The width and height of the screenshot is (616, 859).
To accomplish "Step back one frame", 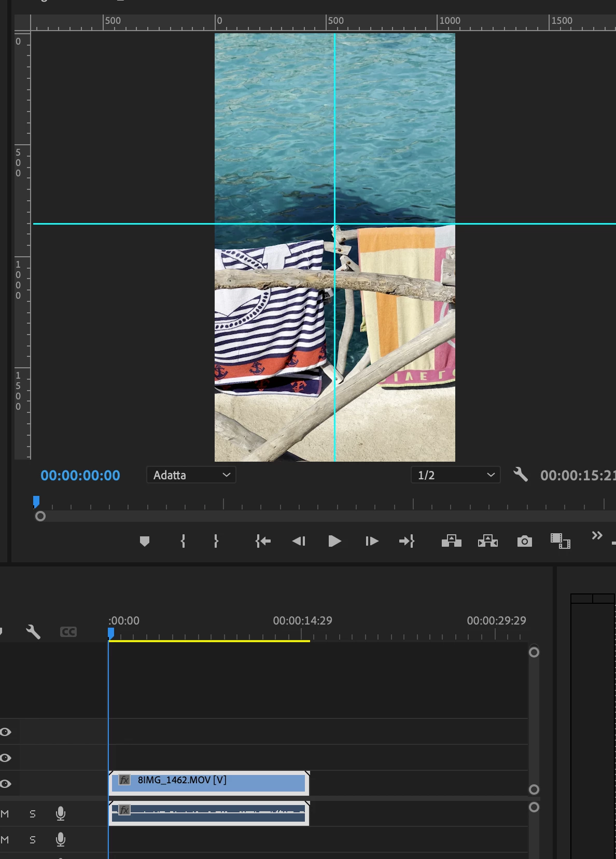I will [299, 542].
